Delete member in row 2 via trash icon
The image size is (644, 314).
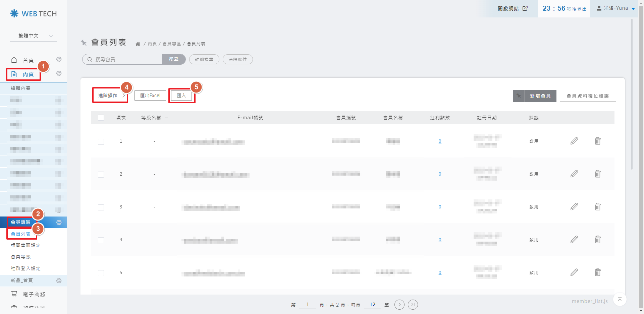597,174
